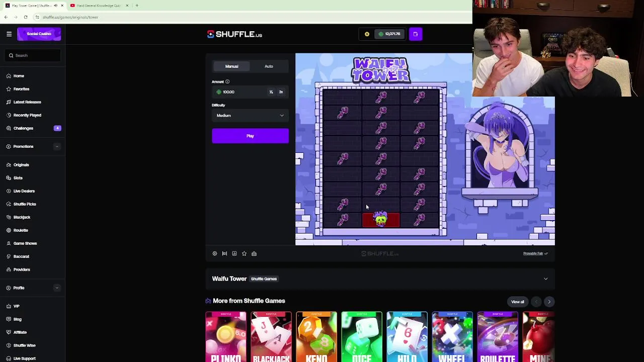Select Manual betting mode
The image size is (644, 362).
231,66
